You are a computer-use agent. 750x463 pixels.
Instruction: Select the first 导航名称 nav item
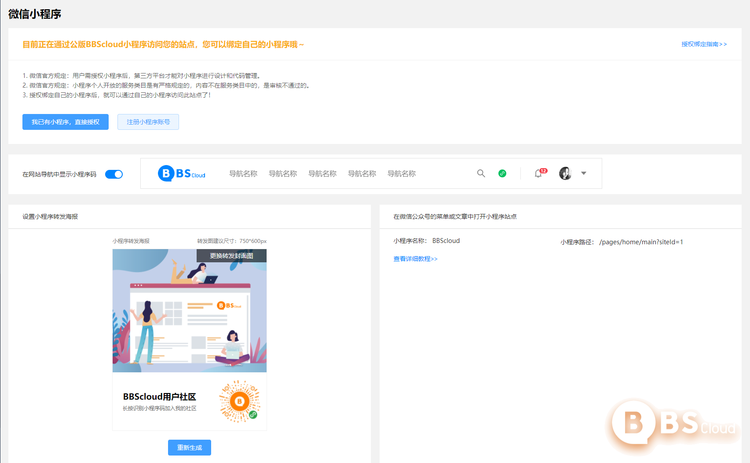(x=243, y=174)
